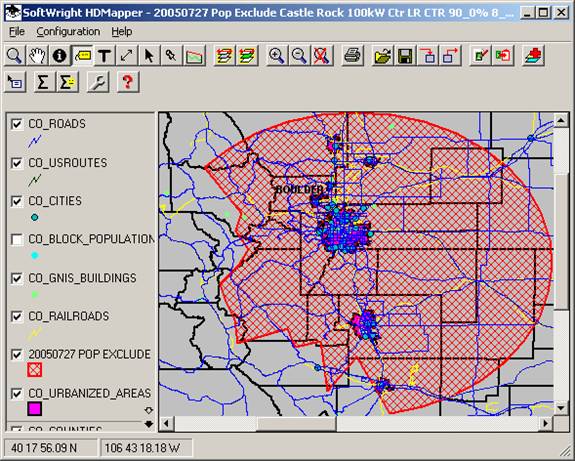The height and width of the screenshot is (461, 575).
Task: Click the Sigma summation tool
Action: coord(43,82)
